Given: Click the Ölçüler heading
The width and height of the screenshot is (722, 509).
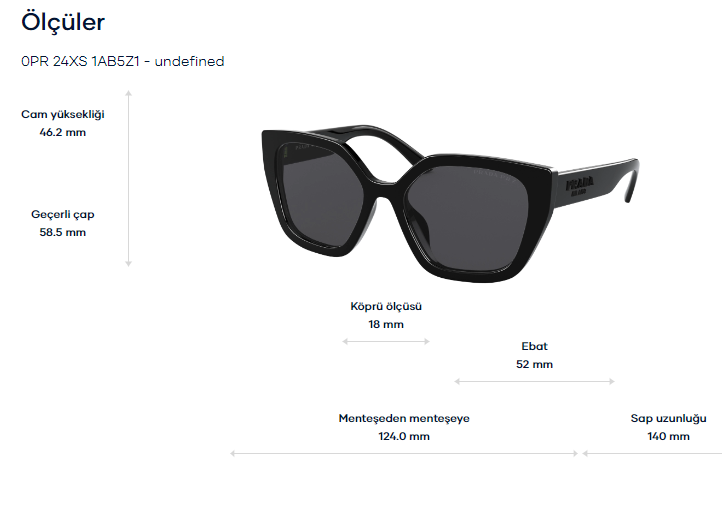Looking at the screenshot, I should [x=63, y=22].
